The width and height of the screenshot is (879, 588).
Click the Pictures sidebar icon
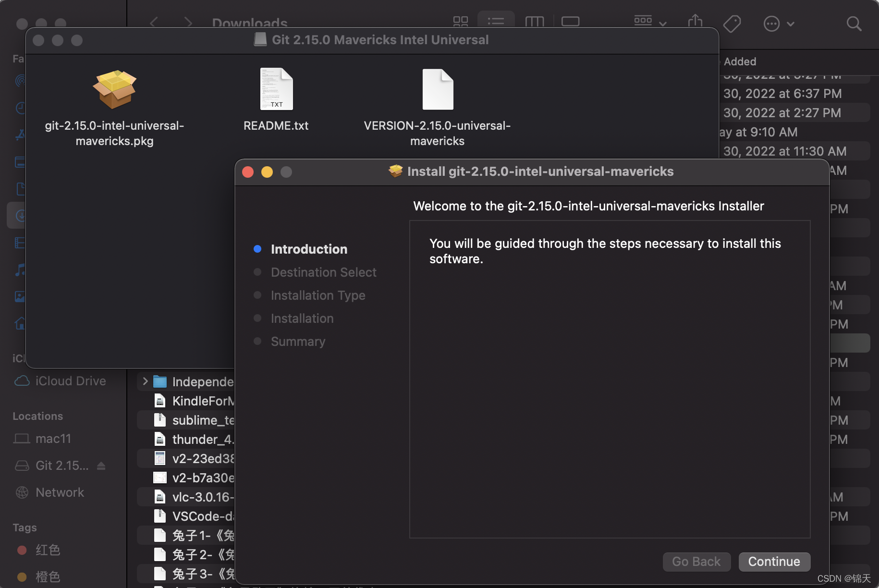pos(20,296)
